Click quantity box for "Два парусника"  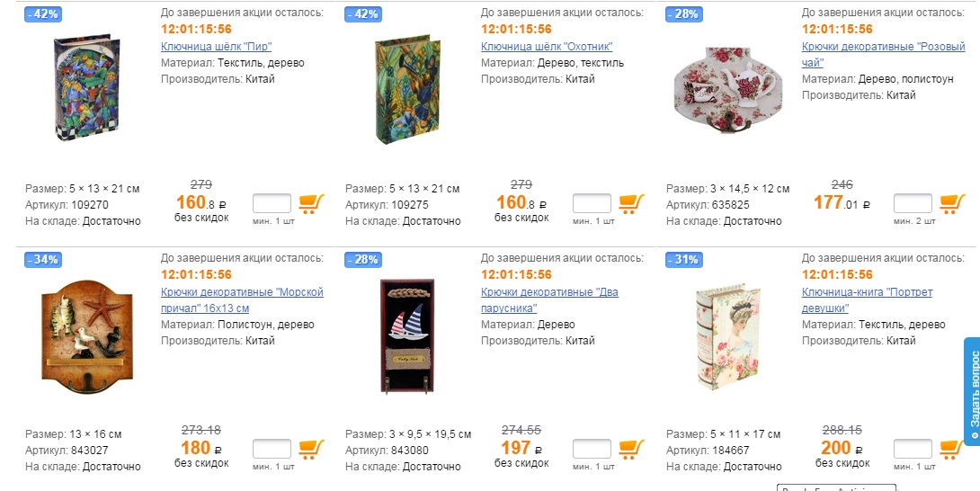click(592, 449)
